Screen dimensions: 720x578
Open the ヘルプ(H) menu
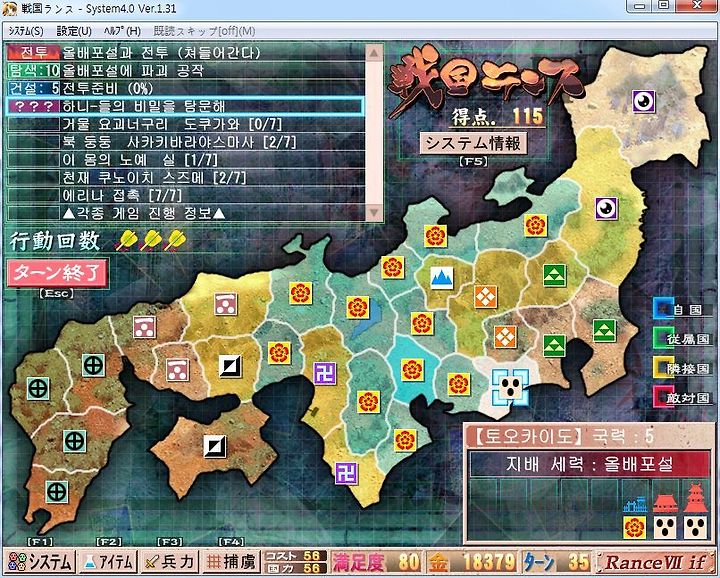tap(122, 31)
